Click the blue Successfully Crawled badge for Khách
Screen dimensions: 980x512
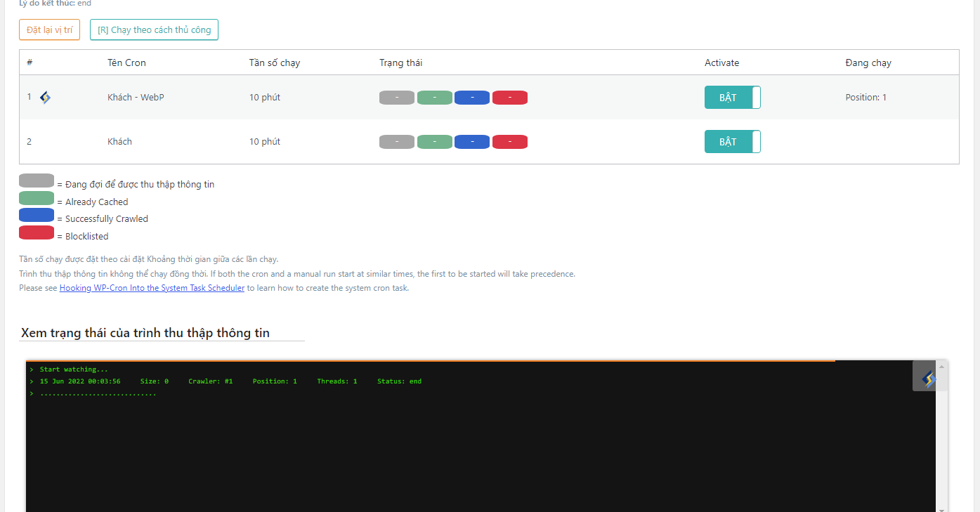pos(472,141)
